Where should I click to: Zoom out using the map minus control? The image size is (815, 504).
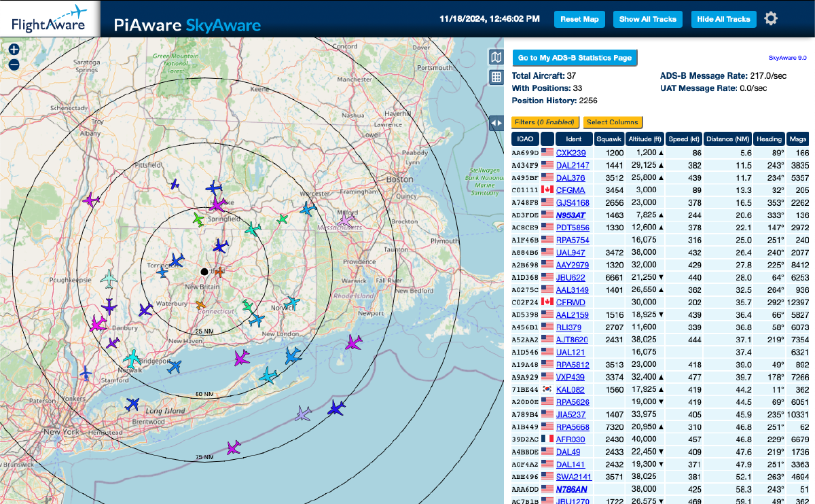tap(14, 65)
